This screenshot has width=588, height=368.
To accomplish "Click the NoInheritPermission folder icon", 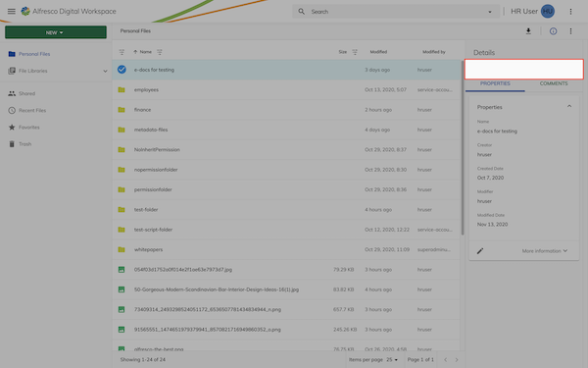I will (122, 149).
